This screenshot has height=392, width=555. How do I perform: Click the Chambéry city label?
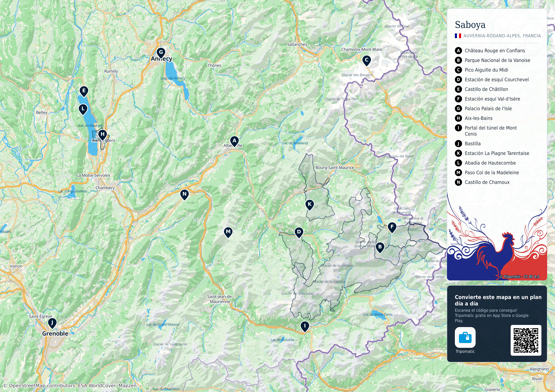coord(105,188)
